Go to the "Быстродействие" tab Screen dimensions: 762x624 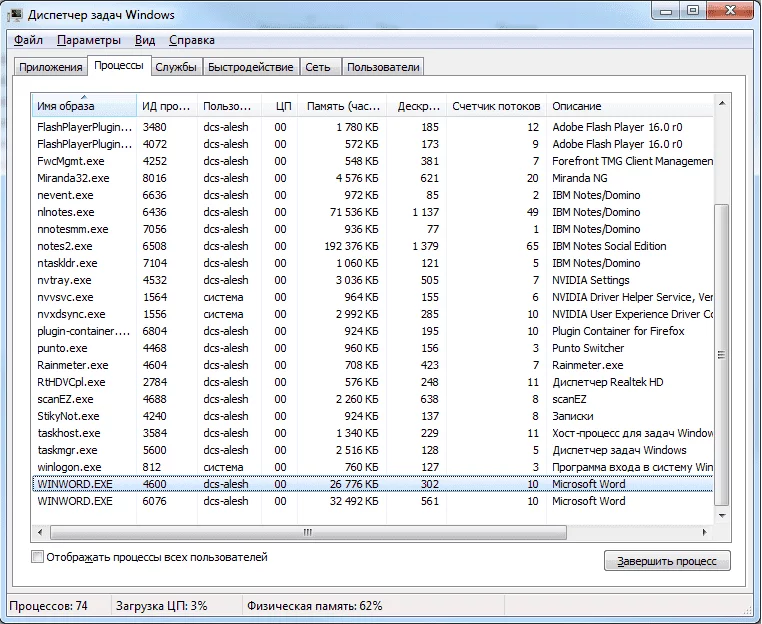(253, 67)
